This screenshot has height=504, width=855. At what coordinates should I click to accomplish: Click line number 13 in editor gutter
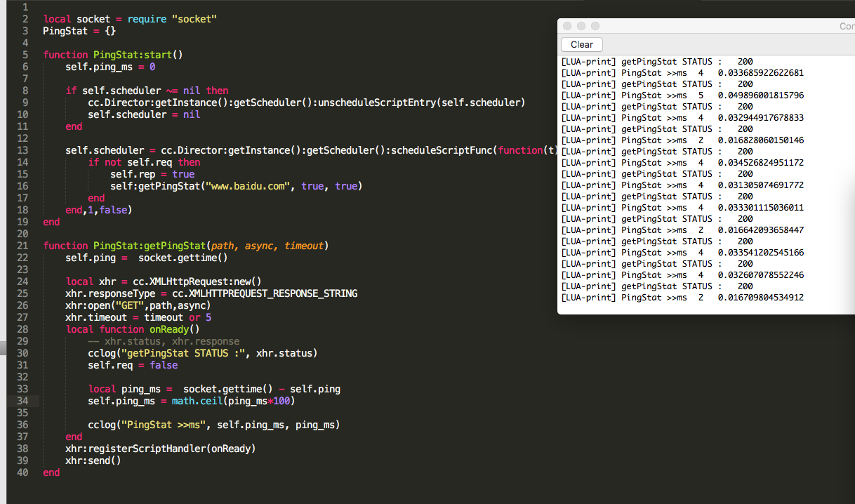[22, 150]
